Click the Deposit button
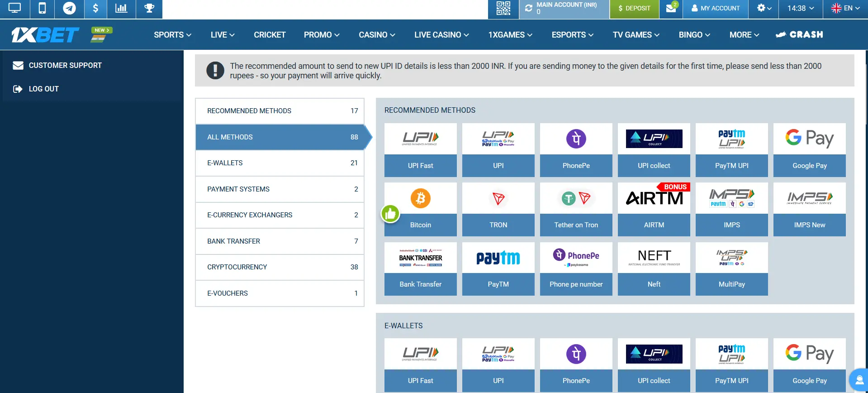The width and height of the screenshot is (868, 393). pos(634,9)
